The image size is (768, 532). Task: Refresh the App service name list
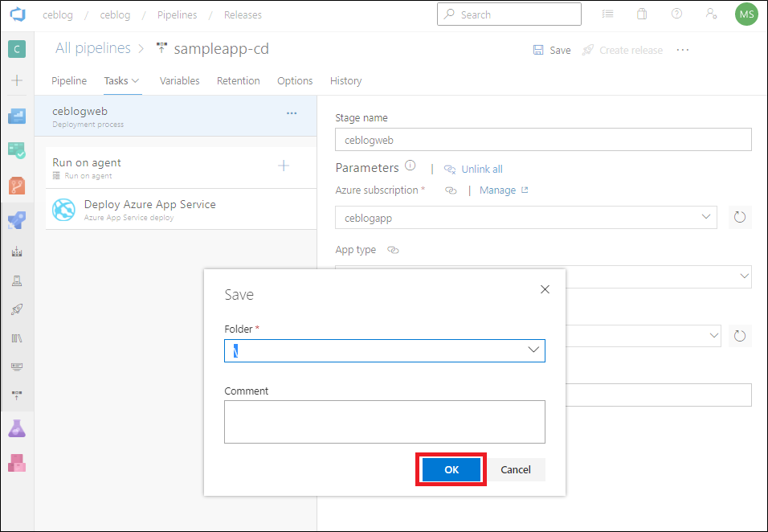pyautogui.click(x=740, y=336)
